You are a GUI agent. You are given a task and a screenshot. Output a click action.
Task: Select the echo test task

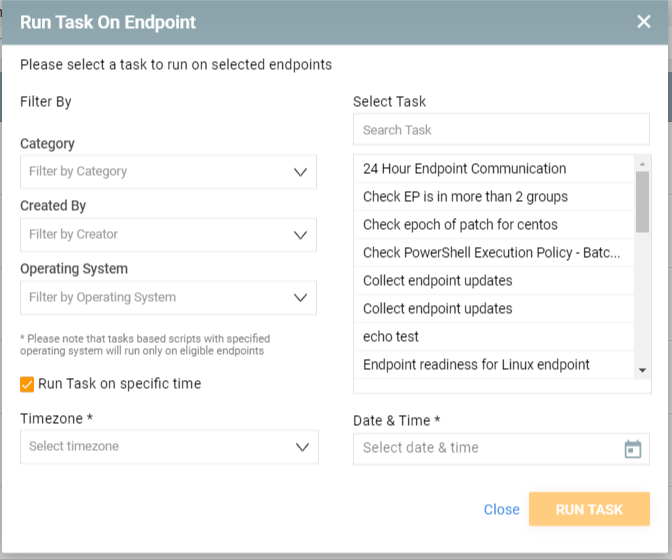point(494,337)
